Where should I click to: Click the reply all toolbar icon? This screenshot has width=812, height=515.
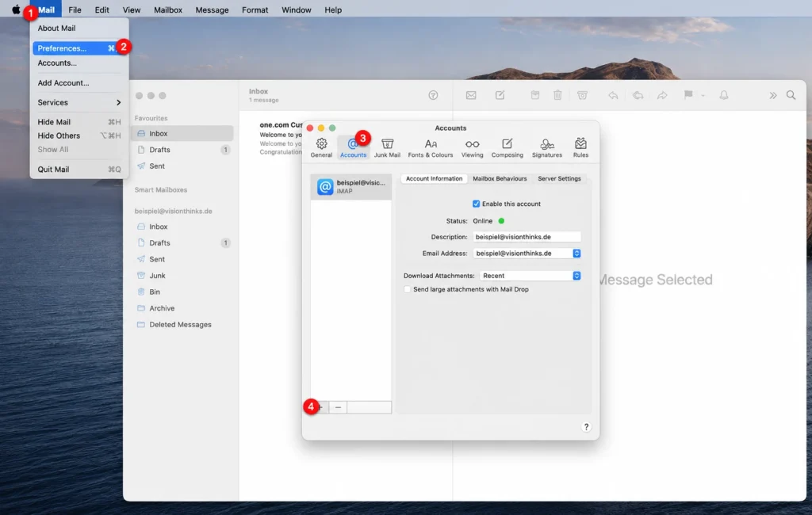pyautogui.click(x=638, y=95)
